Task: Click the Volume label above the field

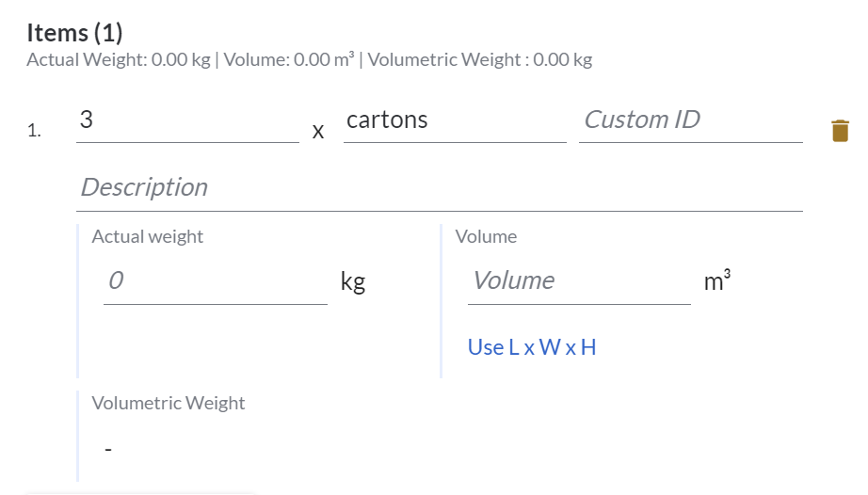Action: (x=486, y=237)
